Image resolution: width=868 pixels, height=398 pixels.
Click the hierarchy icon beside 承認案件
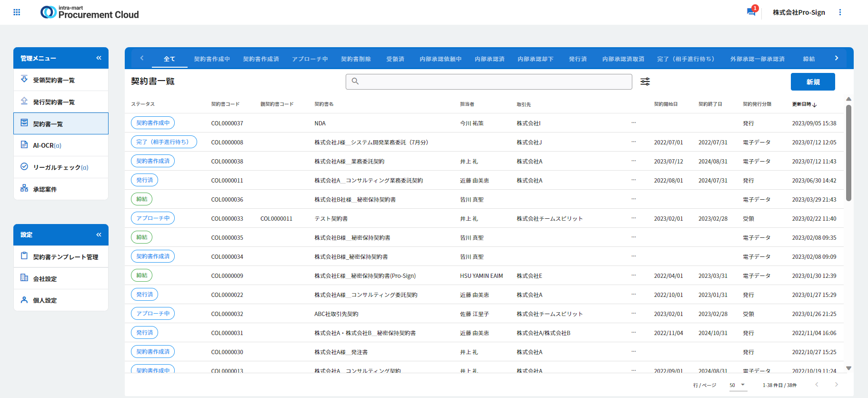pyautogui.click(x=24, y=188)
